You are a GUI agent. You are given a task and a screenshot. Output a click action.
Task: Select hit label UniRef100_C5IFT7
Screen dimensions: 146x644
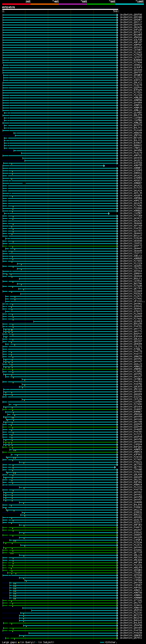131,254
